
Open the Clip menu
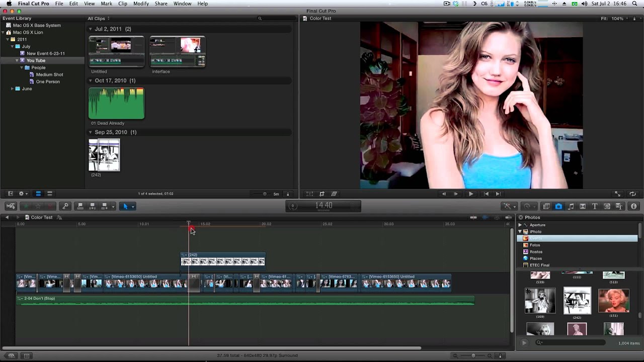tap(123, 4)
